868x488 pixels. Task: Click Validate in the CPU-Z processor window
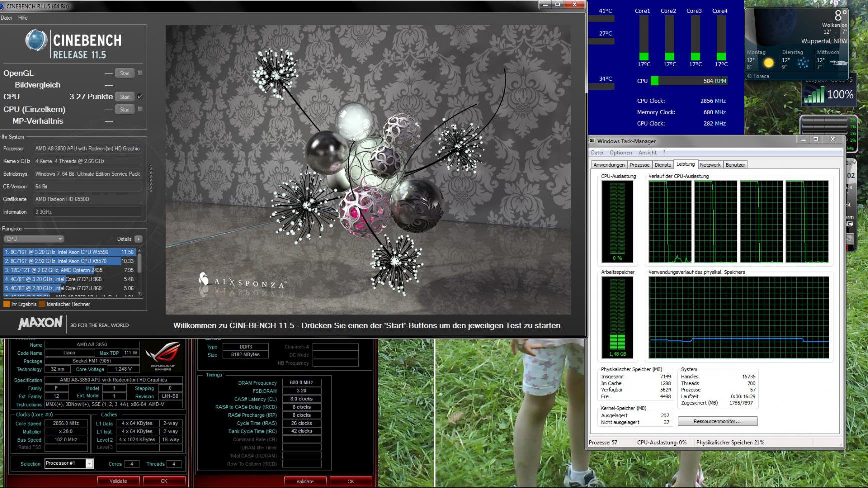pos(118,481)
